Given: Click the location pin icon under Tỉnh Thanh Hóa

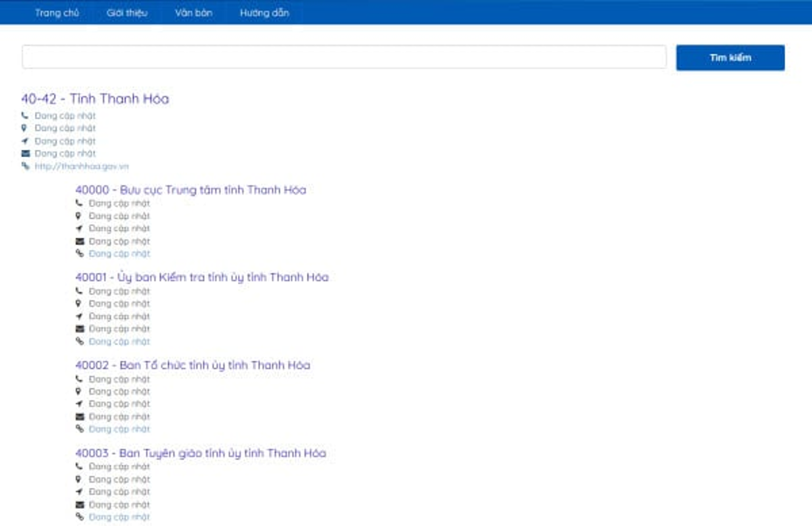Looking at the screenshot, I should pyautogui.click(x=25, y=128).
